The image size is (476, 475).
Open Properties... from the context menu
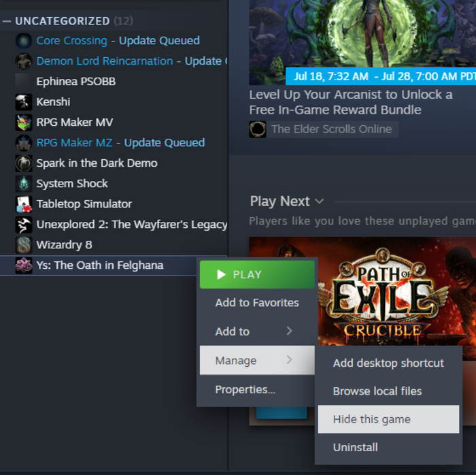pyautogui.click(x=257, y=389)
